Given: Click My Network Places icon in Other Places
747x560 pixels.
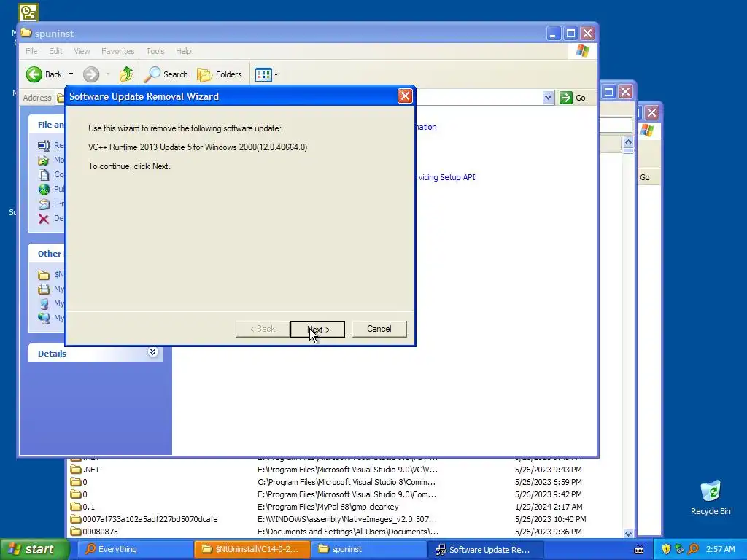Looking at the screenshot, I should [44, 318].
